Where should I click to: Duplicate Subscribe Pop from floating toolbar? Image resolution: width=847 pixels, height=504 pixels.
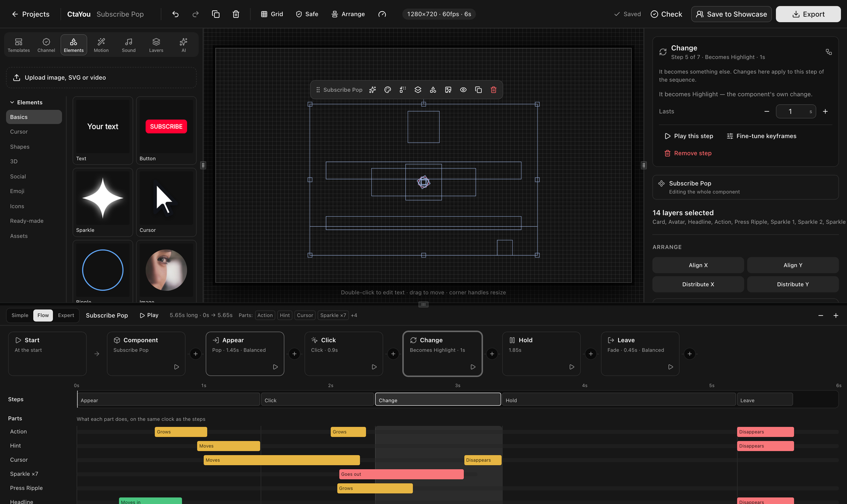[x=478, y=90]
